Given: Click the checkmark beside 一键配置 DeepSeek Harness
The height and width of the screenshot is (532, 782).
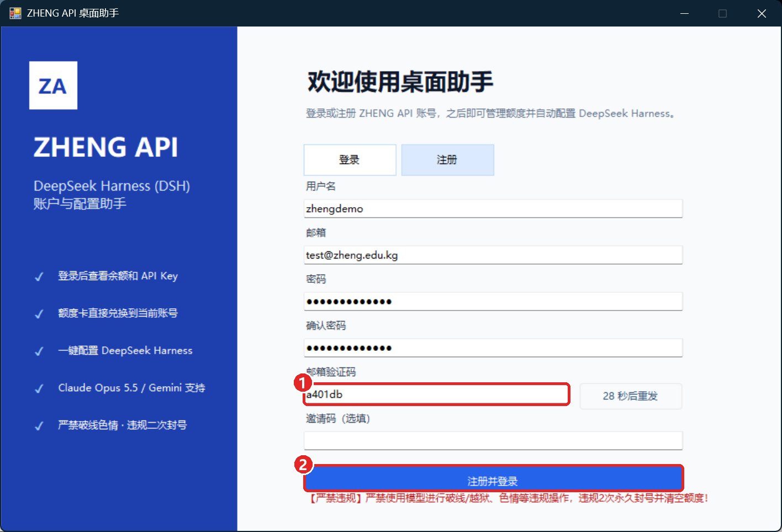Looking at the screenshot, I should click(x=39, y=351).
